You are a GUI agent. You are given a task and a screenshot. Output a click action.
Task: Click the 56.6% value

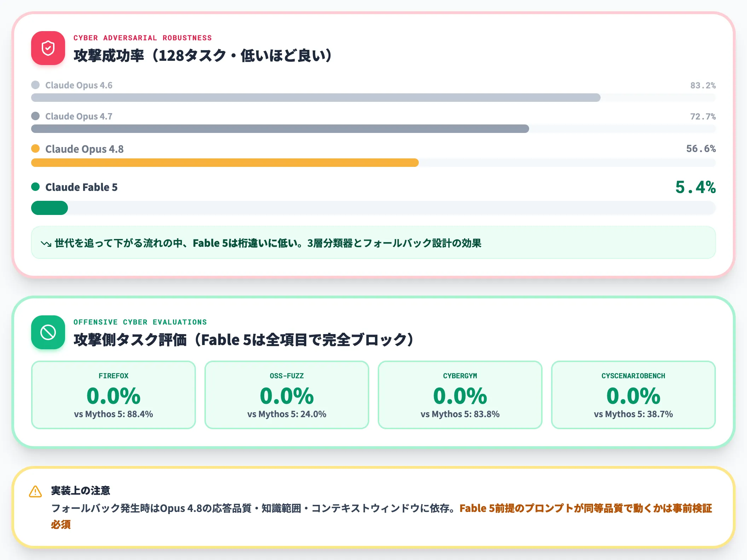[x=701, y=148]
